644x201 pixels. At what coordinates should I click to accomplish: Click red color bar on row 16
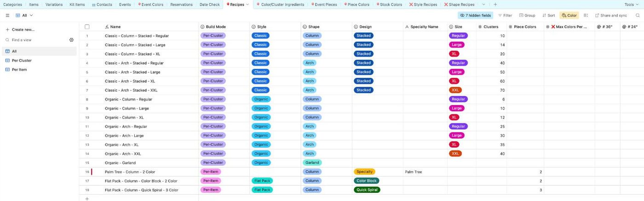pos(92,172)
